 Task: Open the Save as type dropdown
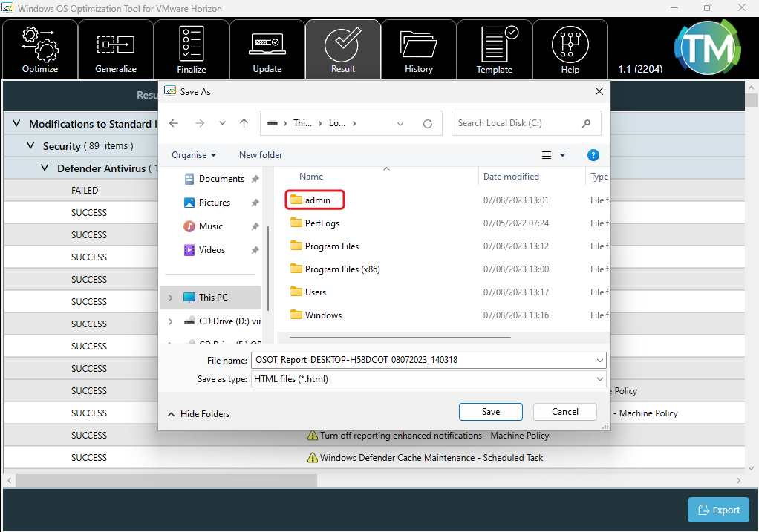[x=599, y=379]
